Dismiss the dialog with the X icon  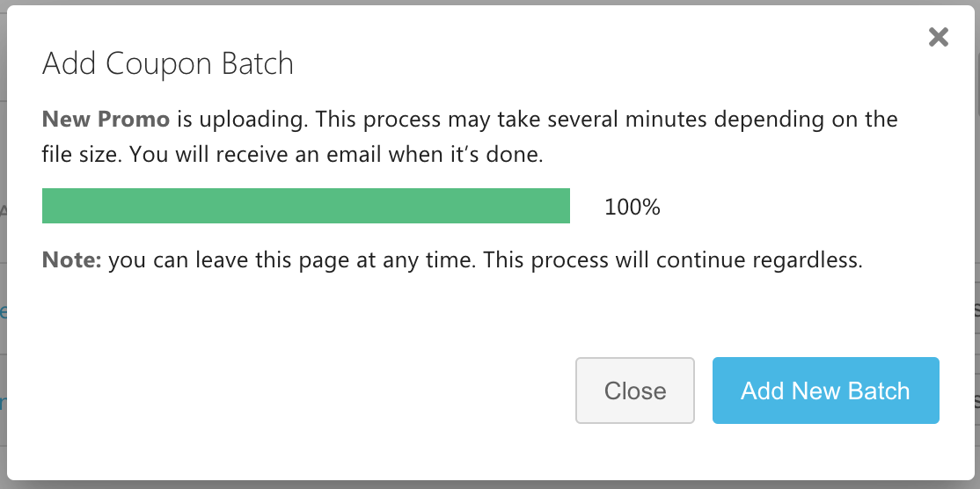[939, 37]
